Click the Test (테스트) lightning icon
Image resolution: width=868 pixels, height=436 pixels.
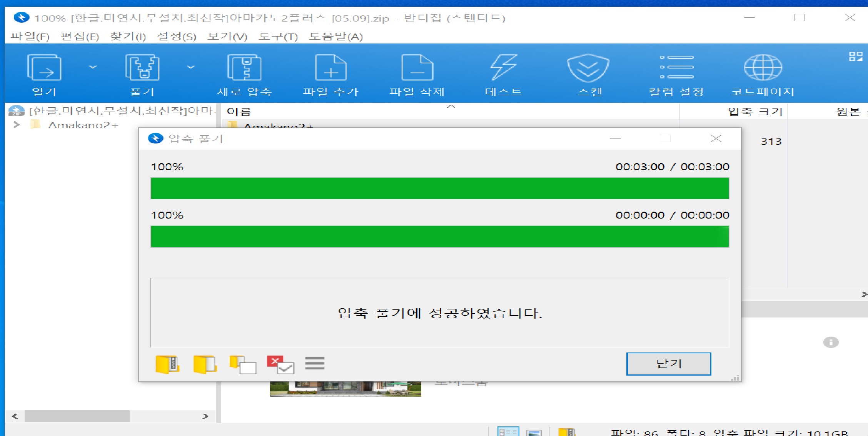click(503, 68)
